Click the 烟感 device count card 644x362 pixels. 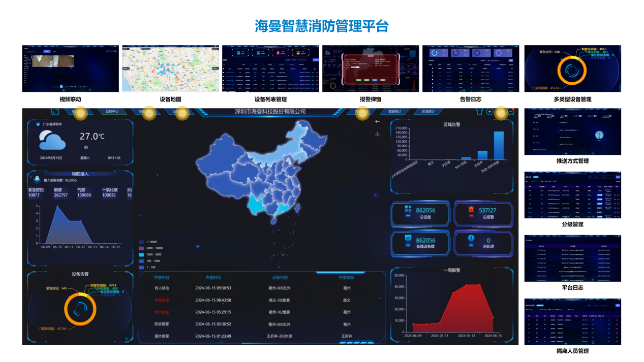[x=60, y=192]
